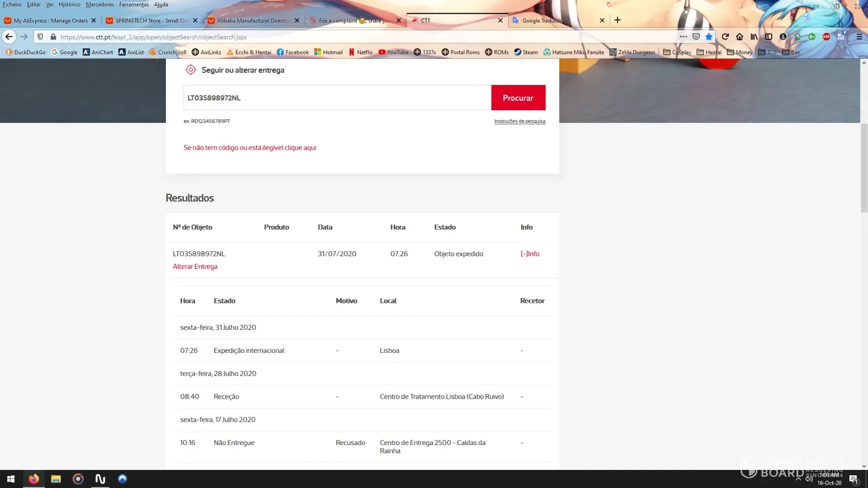Click the red Procurar button
The image size is (868, 488).
518,98
